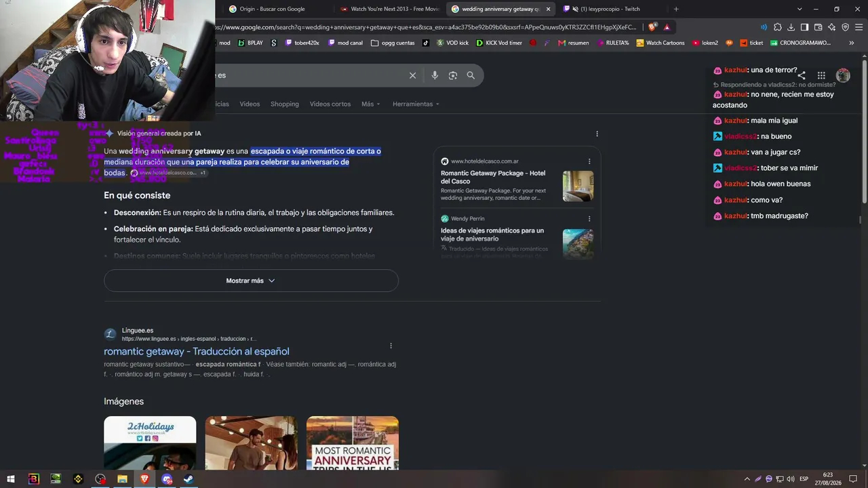Open Most Romantic Anniversary Trips image result
The height and width of the screenshot is (488, 868).
tap(353, 443)
